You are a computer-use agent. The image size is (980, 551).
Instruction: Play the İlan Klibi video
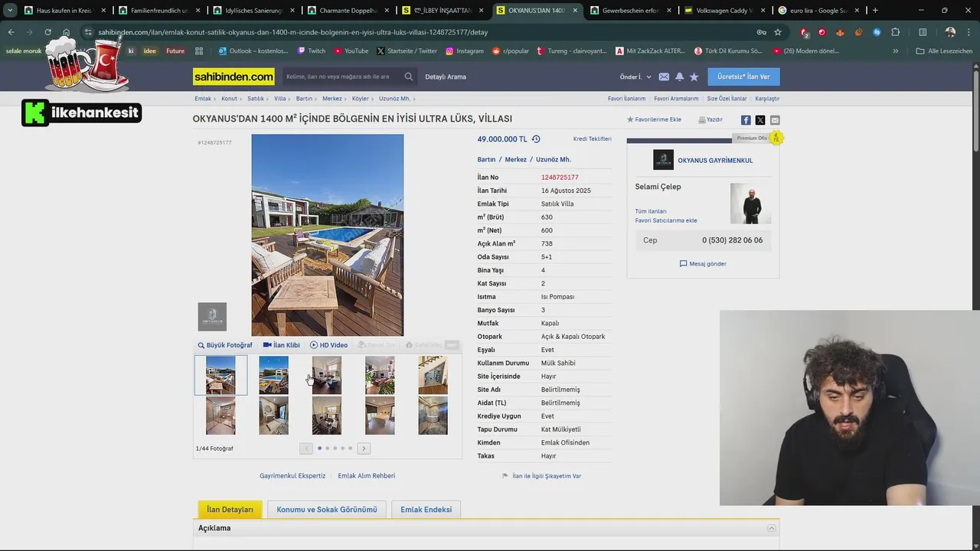[x=282, y=345]
